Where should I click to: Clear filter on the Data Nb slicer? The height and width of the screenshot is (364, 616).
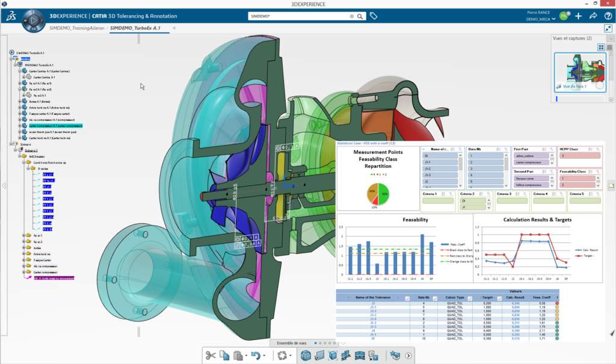[x=506, y=149]
